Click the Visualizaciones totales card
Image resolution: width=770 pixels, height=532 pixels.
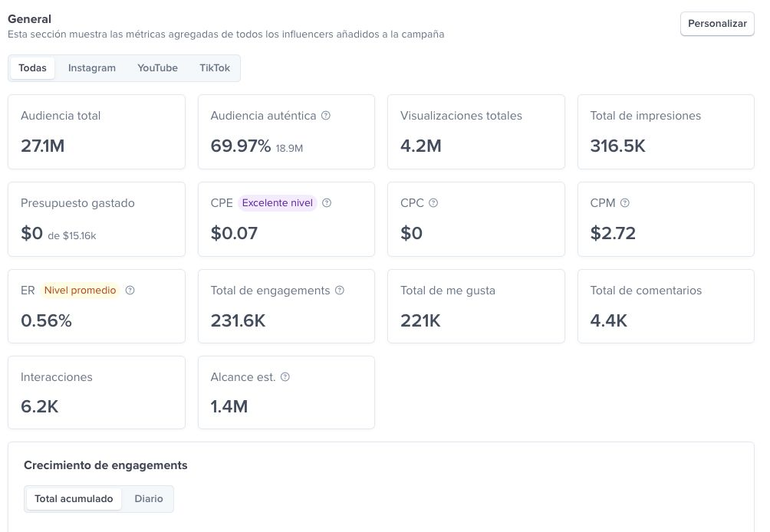coord(475,132)
